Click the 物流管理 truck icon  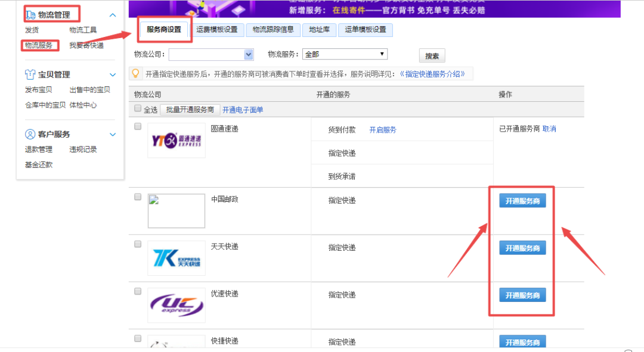[30, 14]
